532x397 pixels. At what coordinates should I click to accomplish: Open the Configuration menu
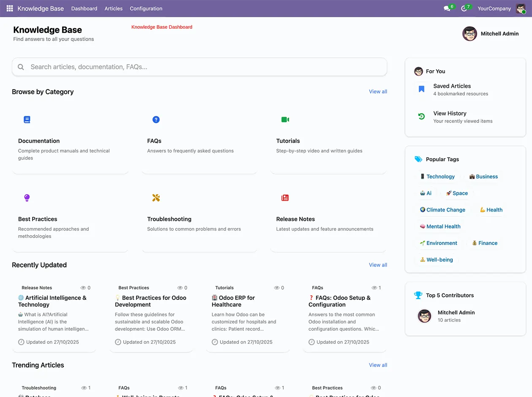146,8
